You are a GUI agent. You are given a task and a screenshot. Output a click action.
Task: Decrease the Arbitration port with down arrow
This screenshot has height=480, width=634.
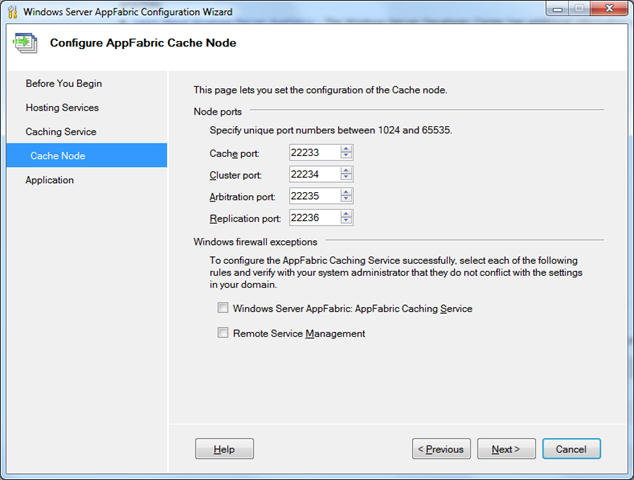[x=346, y=200]
